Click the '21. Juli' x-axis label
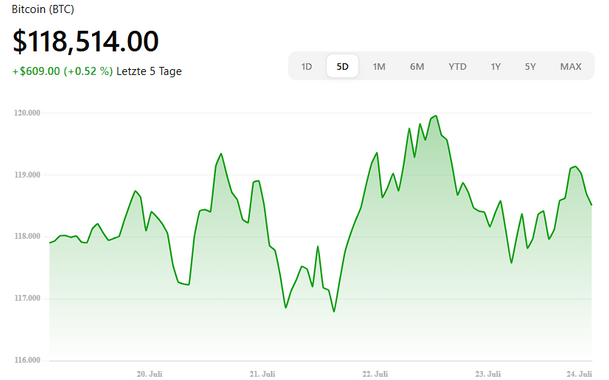 coord(262,374)
